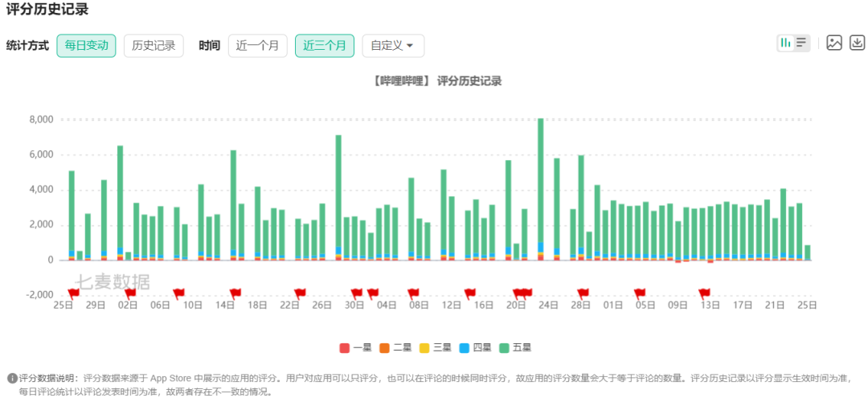The image size is (868, 402).
Task: Switch to the 历史记录 statistics mode
Action: coord(154,46)
